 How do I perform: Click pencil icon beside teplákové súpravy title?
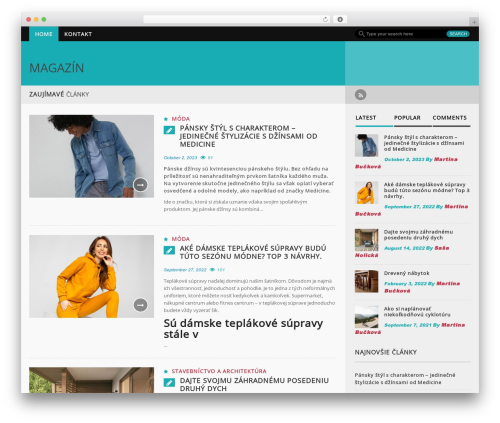coord(169,250)
